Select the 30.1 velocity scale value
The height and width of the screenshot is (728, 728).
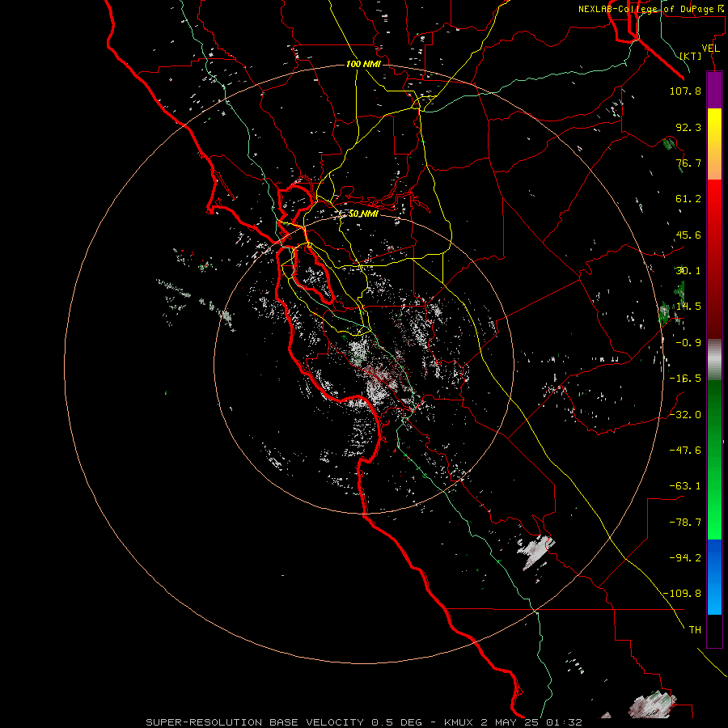coord(688,271)
